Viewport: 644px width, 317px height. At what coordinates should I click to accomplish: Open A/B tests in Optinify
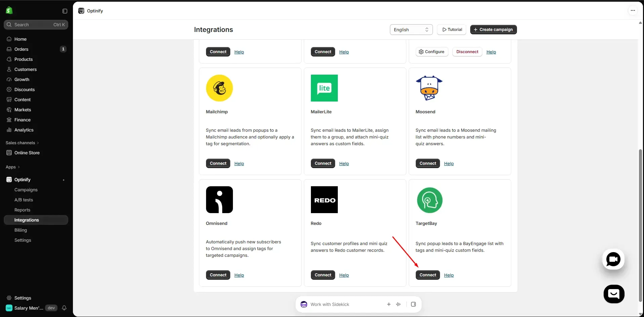(24, 200)
